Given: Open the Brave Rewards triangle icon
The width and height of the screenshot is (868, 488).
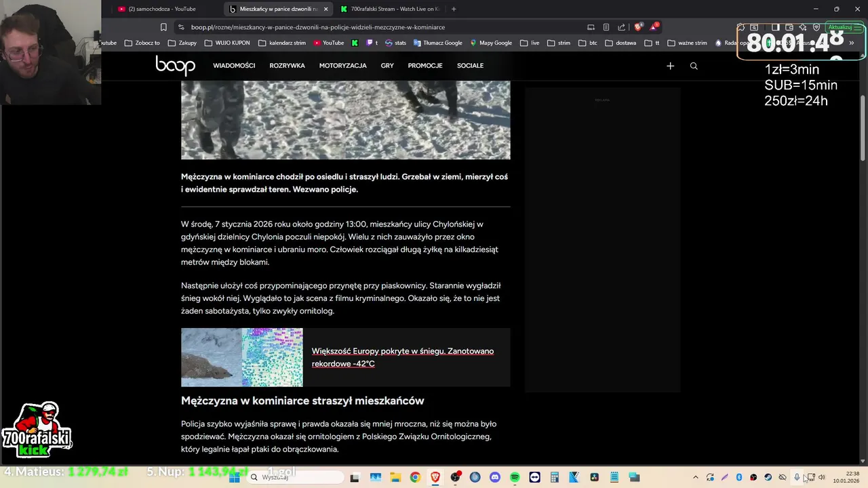Looking at the screenshot, I should pos(654,27).
